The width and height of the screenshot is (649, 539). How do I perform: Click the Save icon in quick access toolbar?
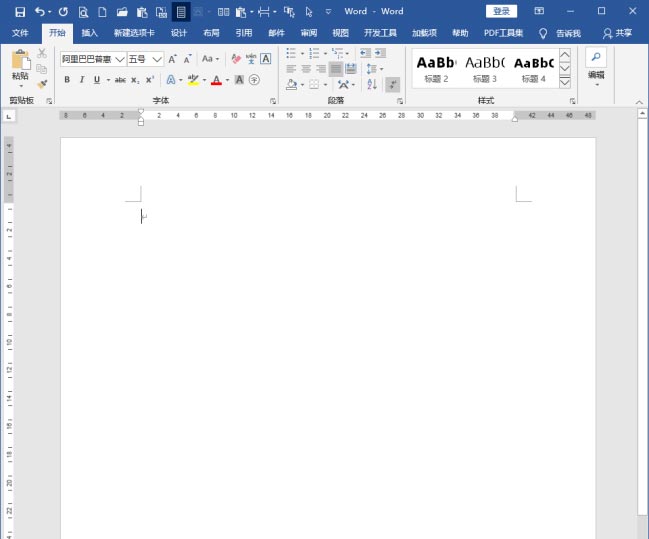tap(19, 12)
